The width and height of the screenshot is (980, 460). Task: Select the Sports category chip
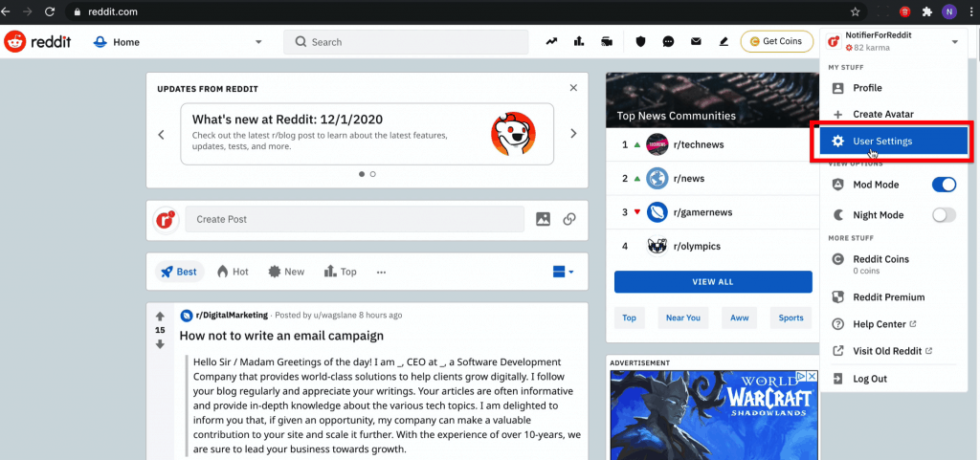[x=791, y=318]
